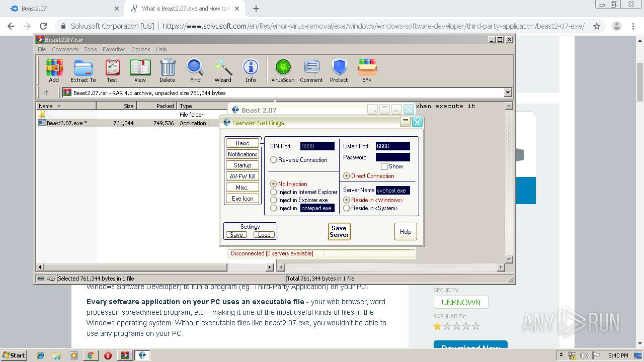The image size is (644, 362).
Task: Select the No Injection option
Action: point(274,184)
